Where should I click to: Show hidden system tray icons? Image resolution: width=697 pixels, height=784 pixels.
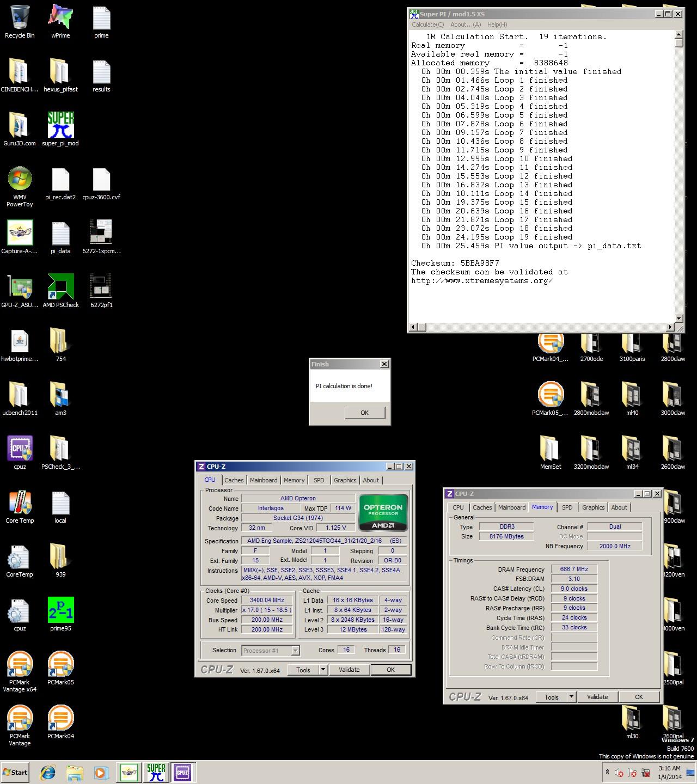607,772
